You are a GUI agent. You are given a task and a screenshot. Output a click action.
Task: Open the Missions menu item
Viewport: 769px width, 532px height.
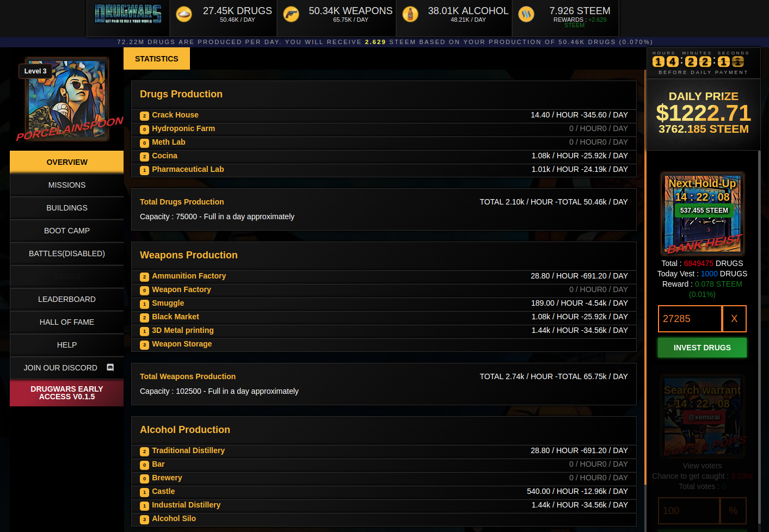[67, 185]
